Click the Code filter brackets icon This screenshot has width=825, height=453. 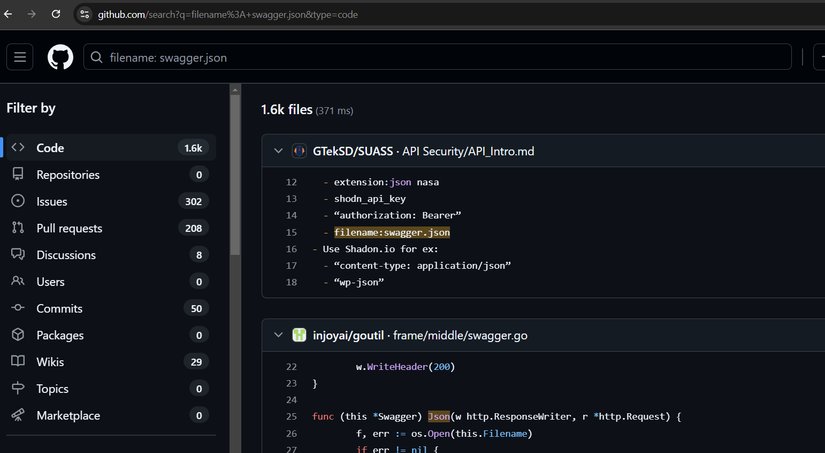click(18, 147)
